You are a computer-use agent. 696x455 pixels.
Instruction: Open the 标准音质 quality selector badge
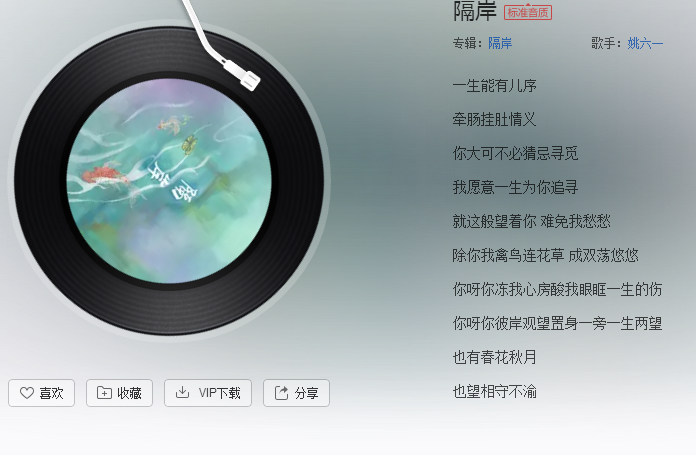click(x=528, y=12)
